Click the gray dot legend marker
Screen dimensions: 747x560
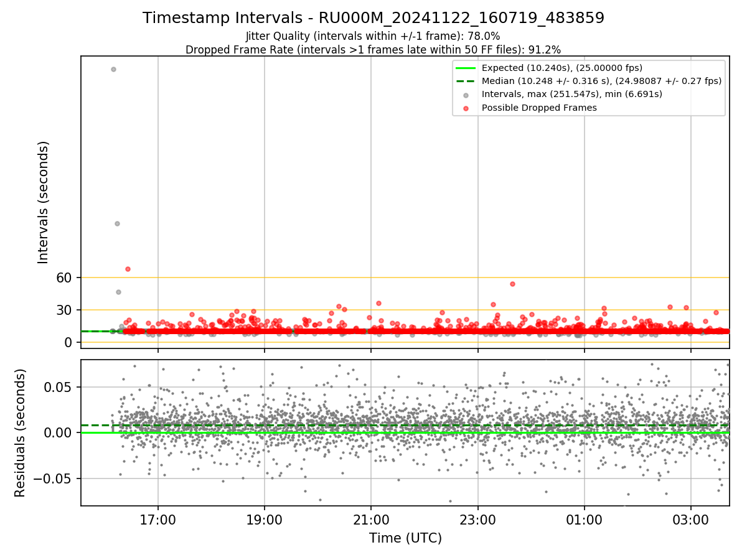pos(466,95)
